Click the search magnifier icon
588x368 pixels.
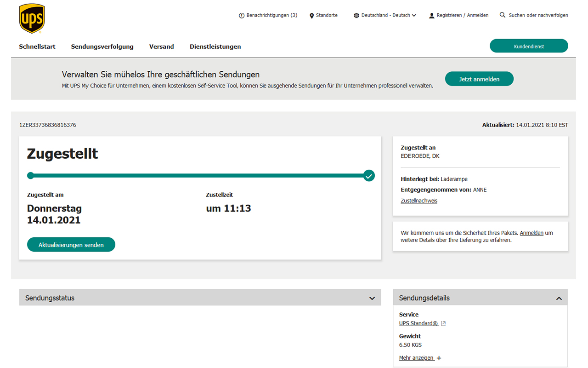pos(503,15)
